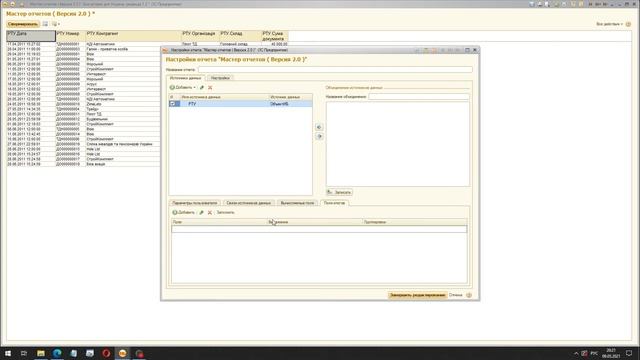The width and height of the screenshot is (640, 360).
Task: Click the Сформировать button in the main window
Action: [23, 24]
